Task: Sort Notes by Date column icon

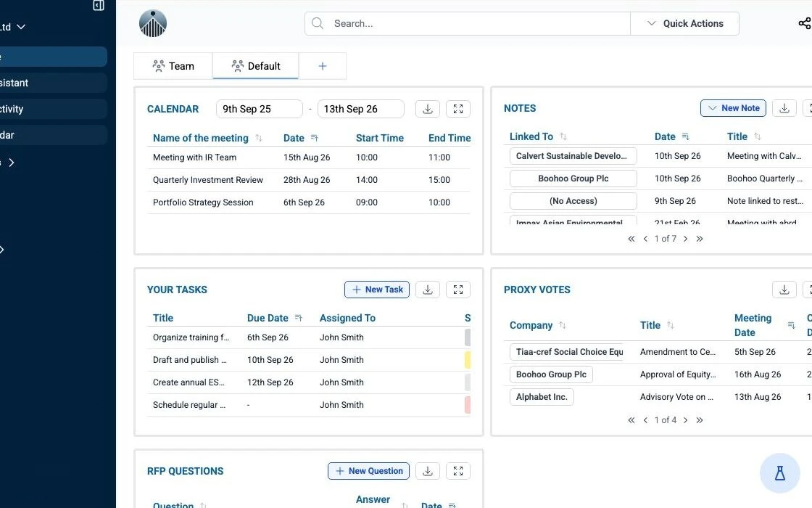Action: click(x=686, y=136)
